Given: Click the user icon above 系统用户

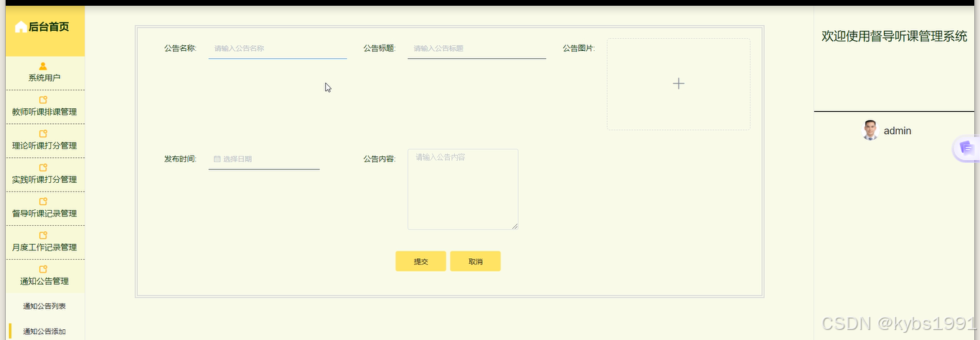Looking at the screenshot, I should pyautogui.click(x=44, y=66).
